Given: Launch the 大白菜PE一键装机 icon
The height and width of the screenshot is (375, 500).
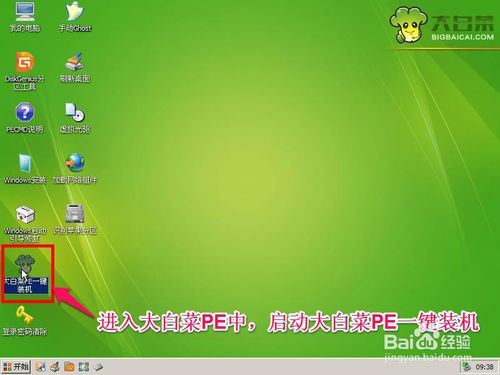Looking at the screenshot, I should click(x=26, y=274).
